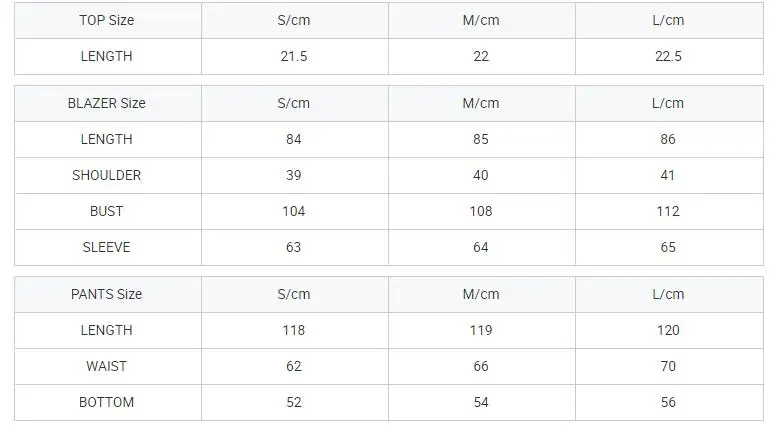Select the BLAZER SHOULDER row label
Viewport: 770px width, 425px height.
click(107, 175)
